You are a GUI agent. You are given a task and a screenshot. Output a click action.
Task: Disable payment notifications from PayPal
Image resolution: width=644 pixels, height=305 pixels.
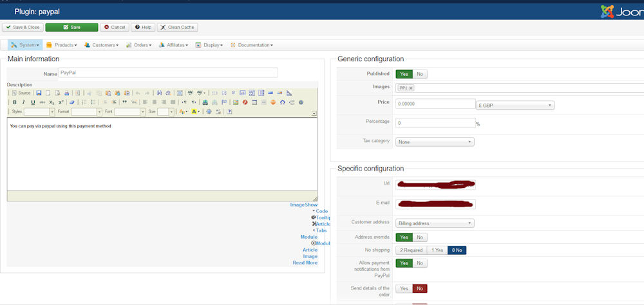click(420, 263)
